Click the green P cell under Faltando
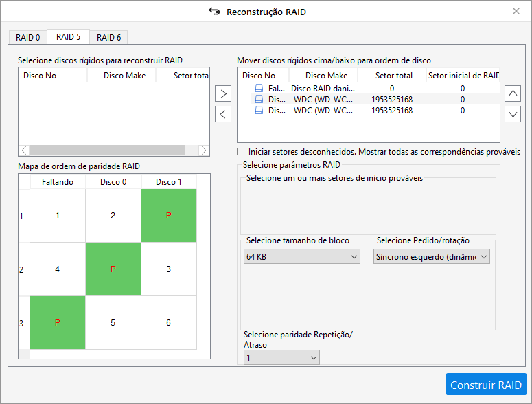The width and height of the screenshot is (532, 404). click(58, 322)
